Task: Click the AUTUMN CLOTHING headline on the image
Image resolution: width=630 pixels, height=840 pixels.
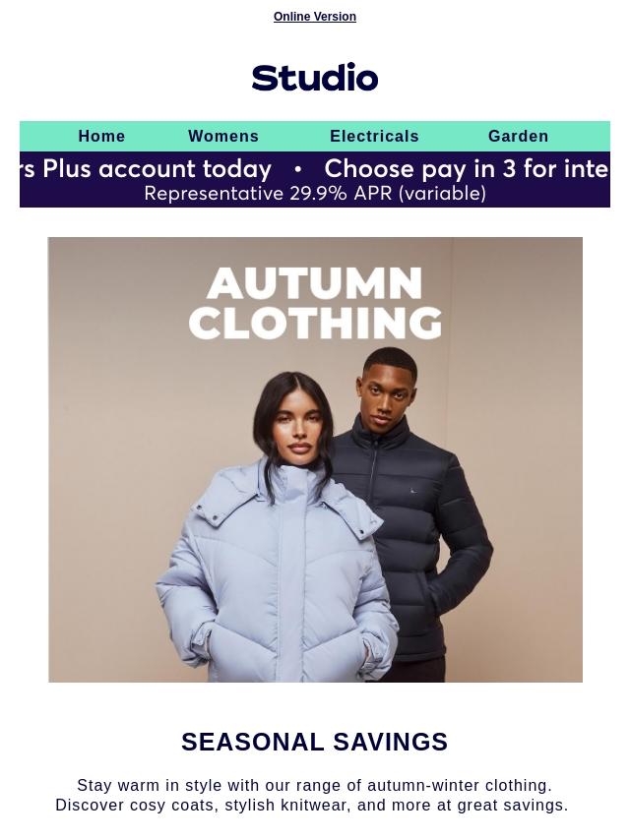Action: (315, 303)
